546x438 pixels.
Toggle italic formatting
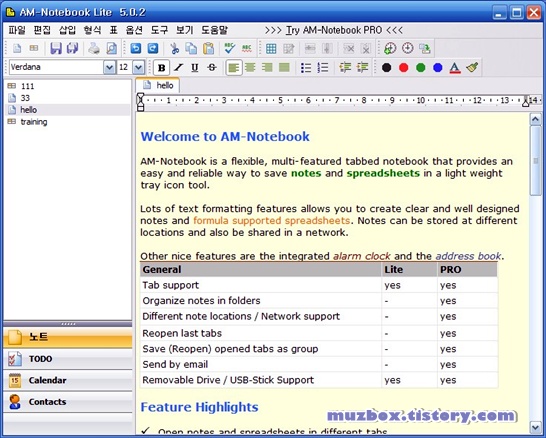click(x=179, y=68)
